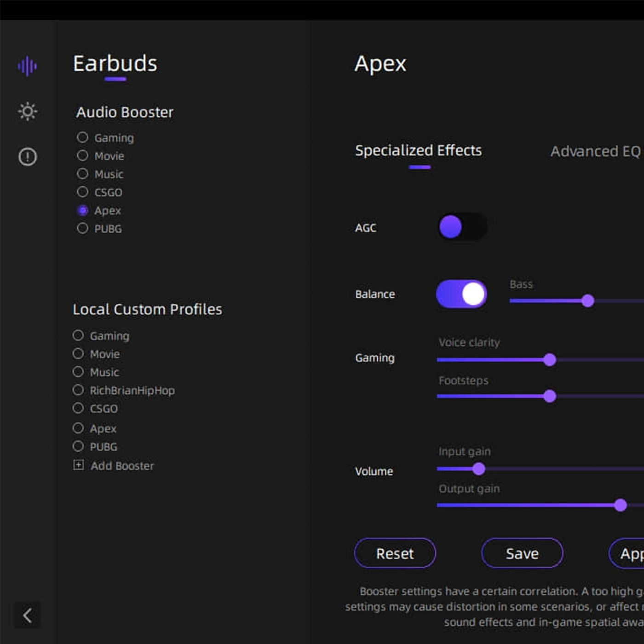Image resolution: width=644 pixels, height=644 pixels.
Task: Open the settings gear sidebar icon
Action: click(28, 112)
